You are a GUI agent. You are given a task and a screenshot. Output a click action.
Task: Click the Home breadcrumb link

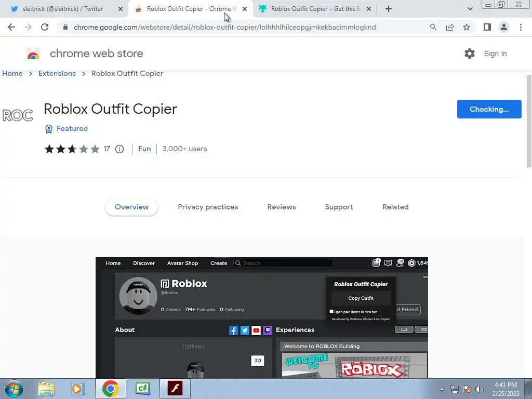tap(12, 73)
